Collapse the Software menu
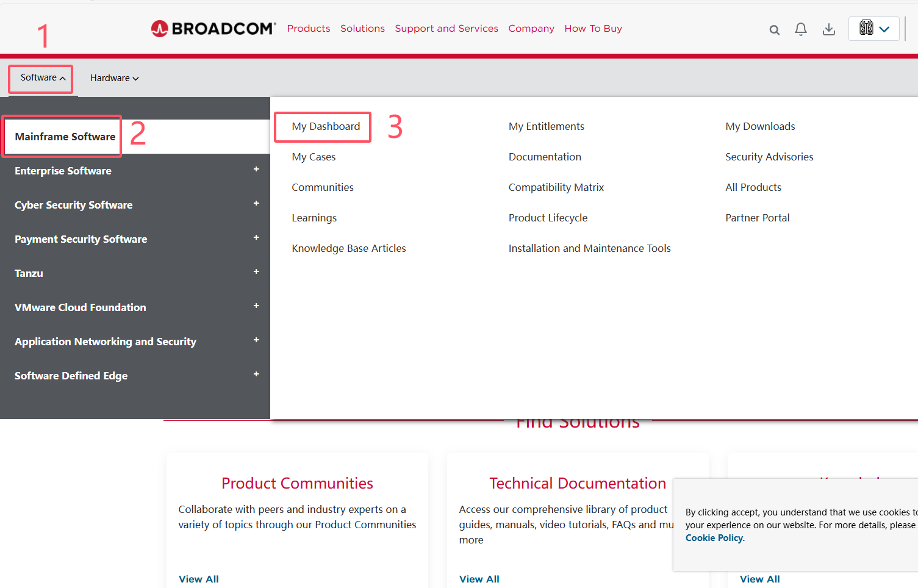 click(43, 77)
